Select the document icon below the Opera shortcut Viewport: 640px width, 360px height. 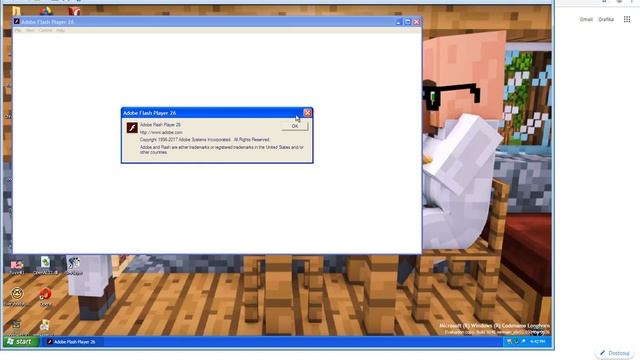pyautogui.click(x=44, y=326)
